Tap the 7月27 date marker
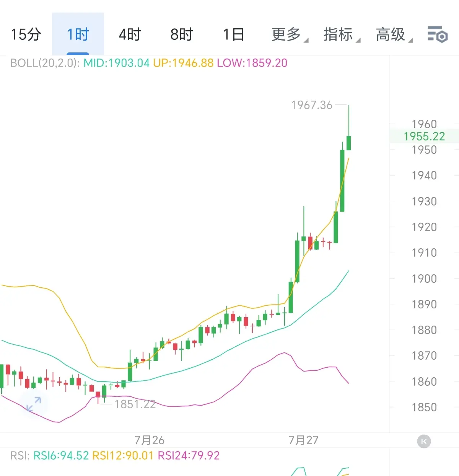The width and height of the screenshot is (459, 476). (304, 440)
